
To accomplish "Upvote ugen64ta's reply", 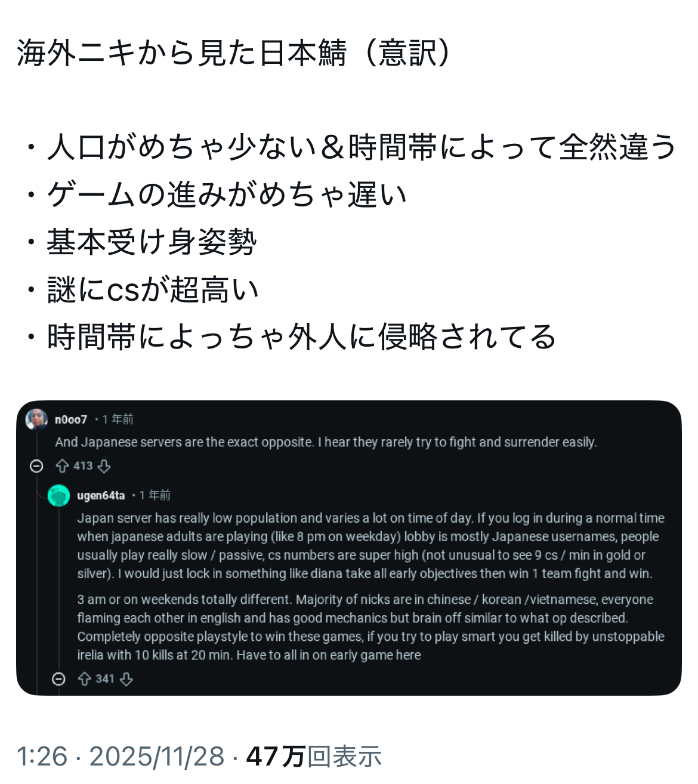I will [84, 679].
